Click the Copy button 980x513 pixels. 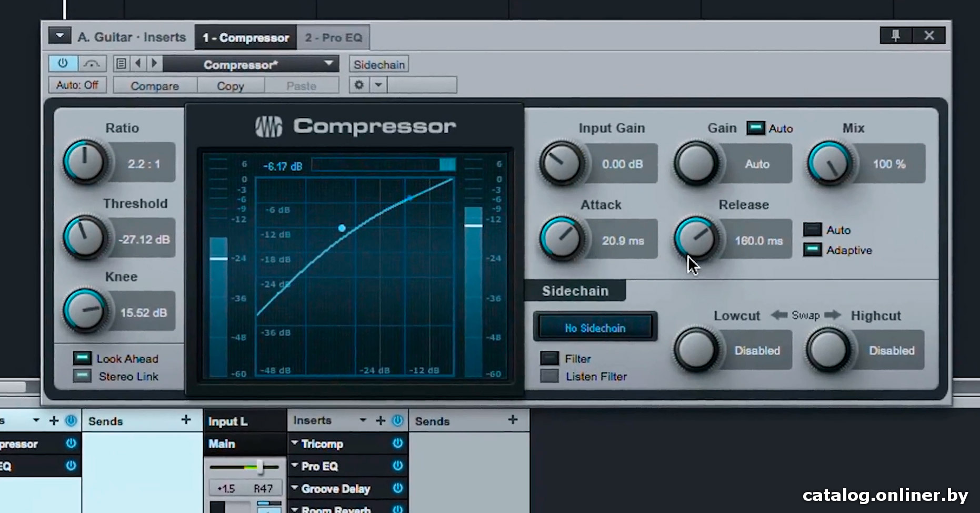point(231,86)
